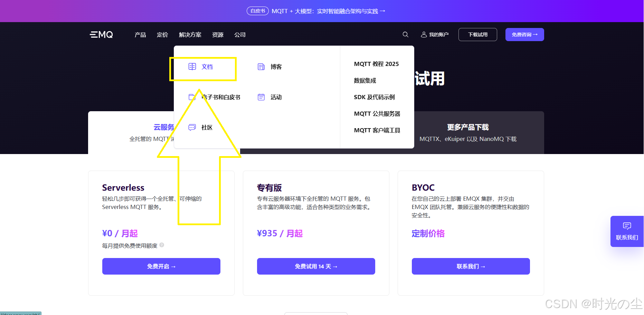Open the 活动 entry

[276, 97]
